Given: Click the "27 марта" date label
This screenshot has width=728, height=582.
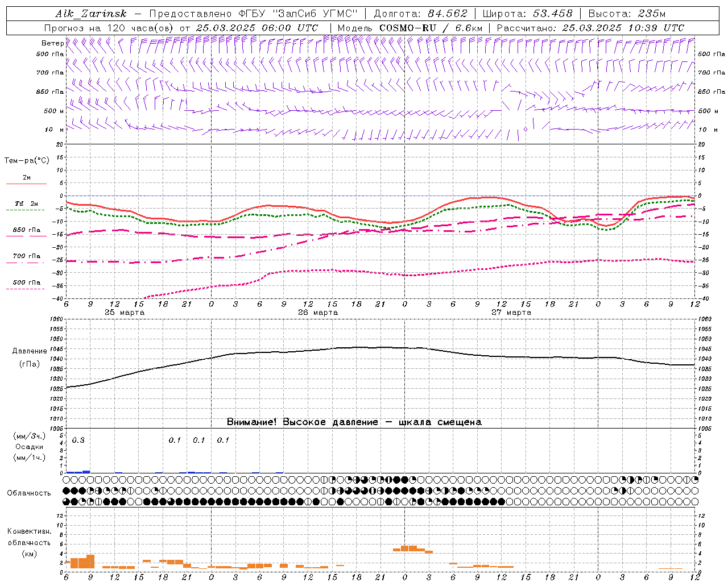Looking at the screenshot, I should [511, 313].
